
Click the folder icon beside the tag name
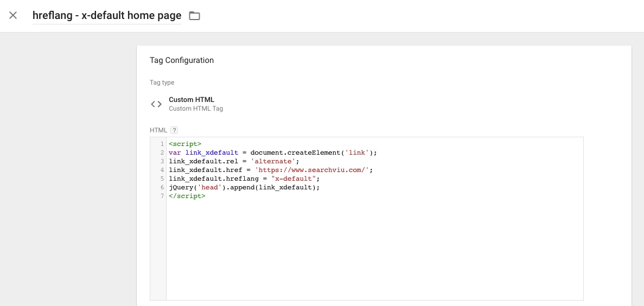(x=194, y=16)
